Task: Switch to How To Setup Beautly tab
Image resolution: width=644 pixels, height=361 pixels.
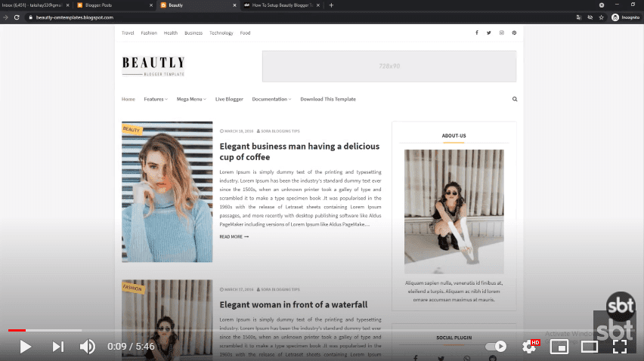Action: click(x=283, y=5)
